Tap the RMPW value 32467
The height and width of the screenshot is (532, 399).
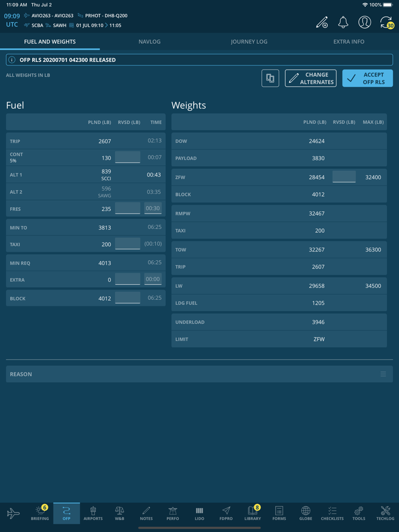coord(316,214)
